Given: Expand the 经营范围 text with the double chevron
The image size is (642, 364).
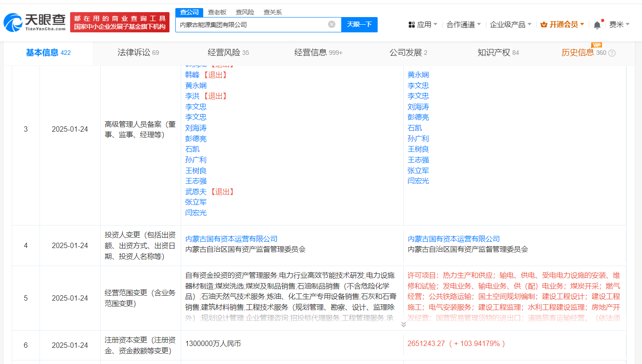Looking at the screenshot, I should tap(403, 324).
